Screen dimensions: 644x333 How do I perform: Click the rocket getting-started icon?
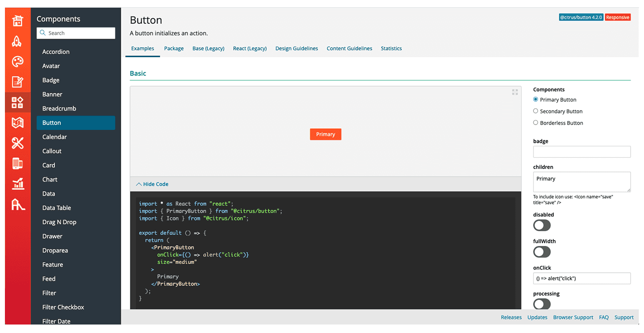(17, 41)
